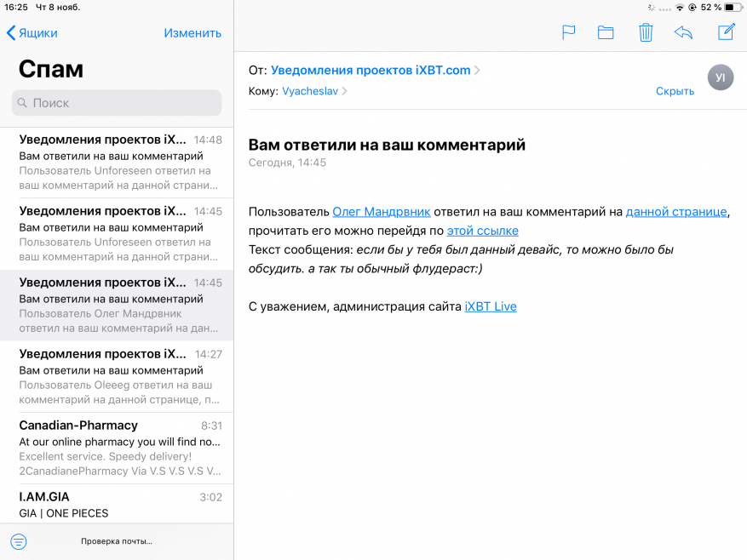Image resolution: width=747 pixels, height=560 pixels.
Task: Tap the UI sender avatar
Action: point(720,77)
